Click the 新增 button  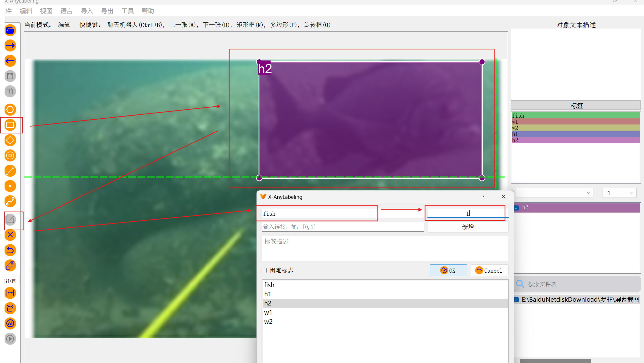468,227
